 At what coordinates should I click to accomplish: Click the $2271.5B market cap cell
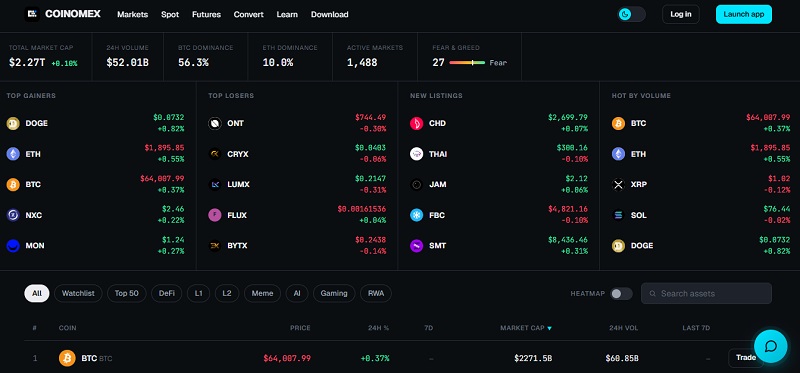pos(533,358)
